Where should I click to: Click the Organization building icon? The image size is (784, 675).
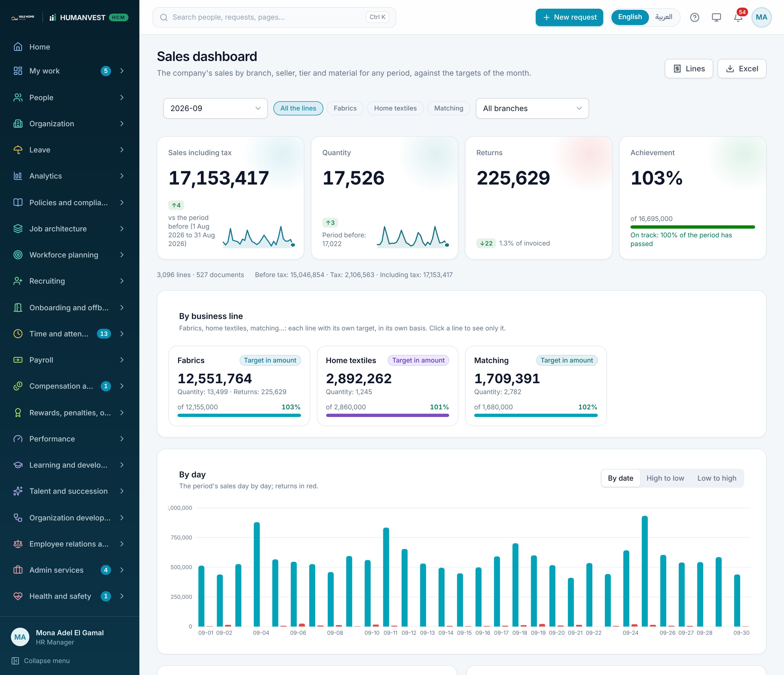[x=18, y=124]
